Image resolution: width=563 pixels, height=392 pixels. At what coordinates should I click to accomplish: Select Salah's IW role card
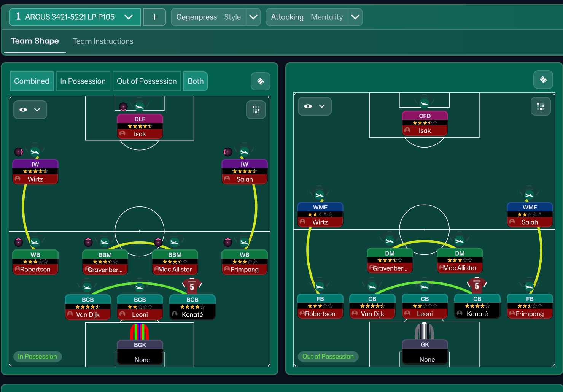click(x=244, y=172)
